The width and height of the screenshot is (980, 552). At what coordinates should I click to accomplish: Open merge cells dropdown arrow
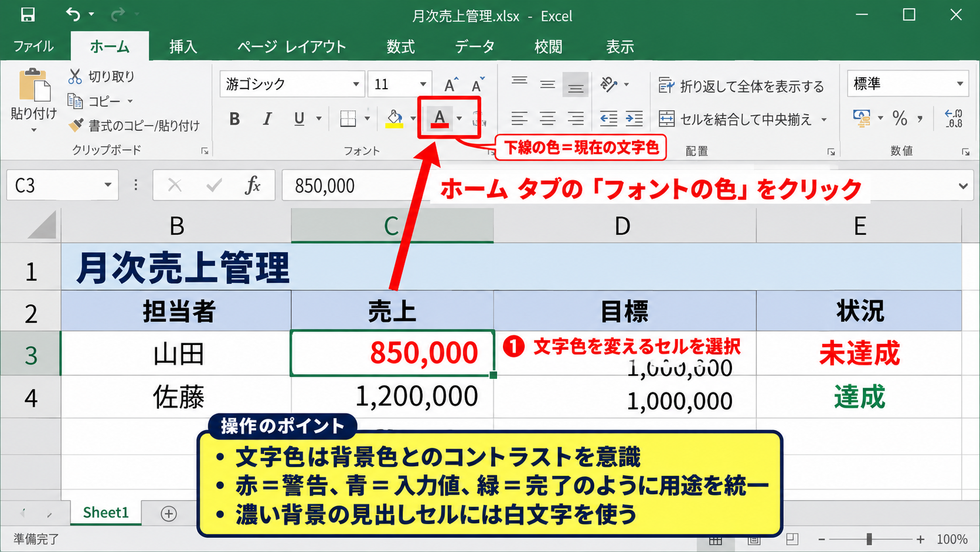coord(824,120)
